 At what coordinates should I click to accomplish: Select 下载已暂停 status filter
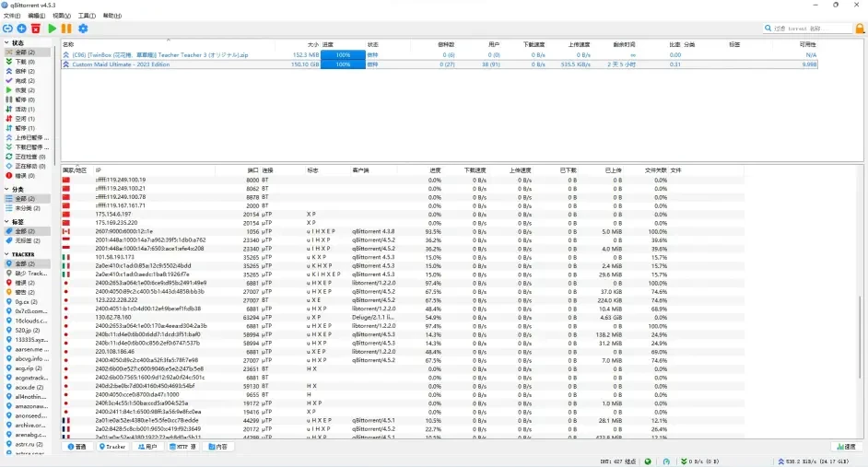tap(27, 146)
